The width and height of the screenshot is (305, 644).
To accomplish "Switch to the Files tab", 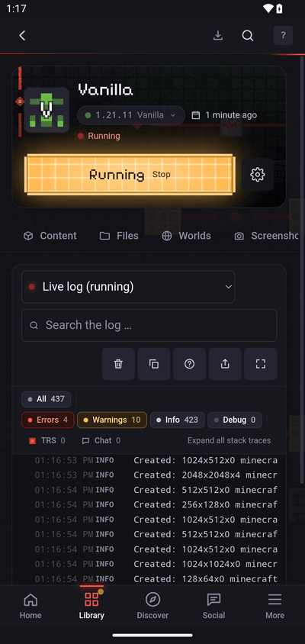I will point(119,236).
